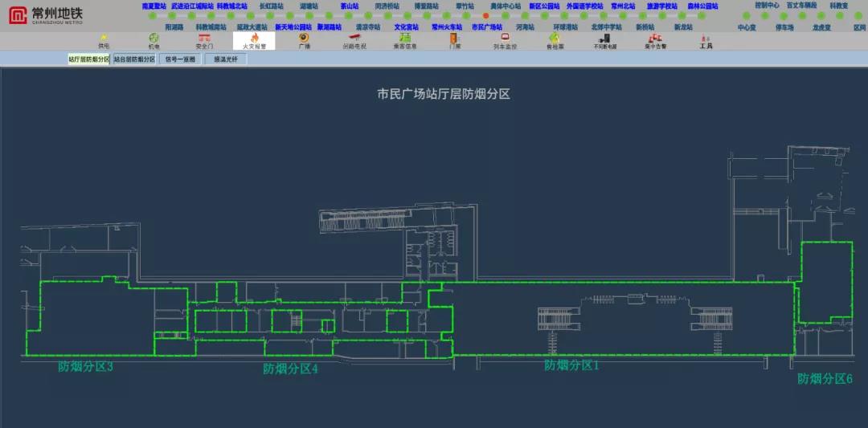This screenshot has height=428, width=868.
Task: Go to station 延政大道站
Action: (x=252, y=26)
